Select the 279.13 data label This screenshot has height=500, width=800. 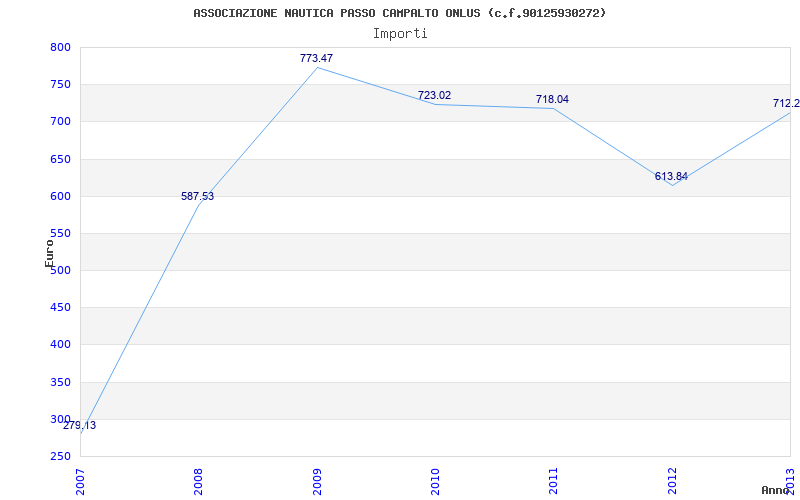coord(80,426)
